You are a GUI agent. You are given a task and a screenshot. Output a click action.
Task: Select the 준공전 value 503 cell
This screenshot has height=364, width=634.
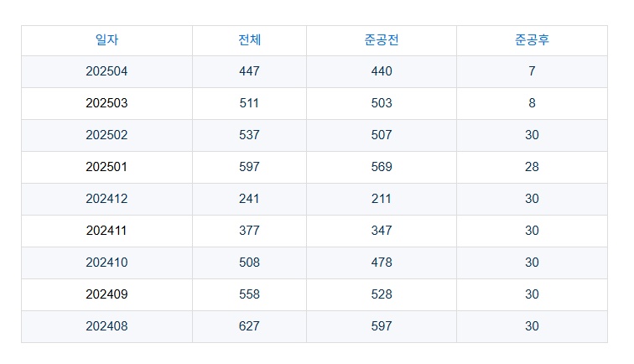point(382,104)
